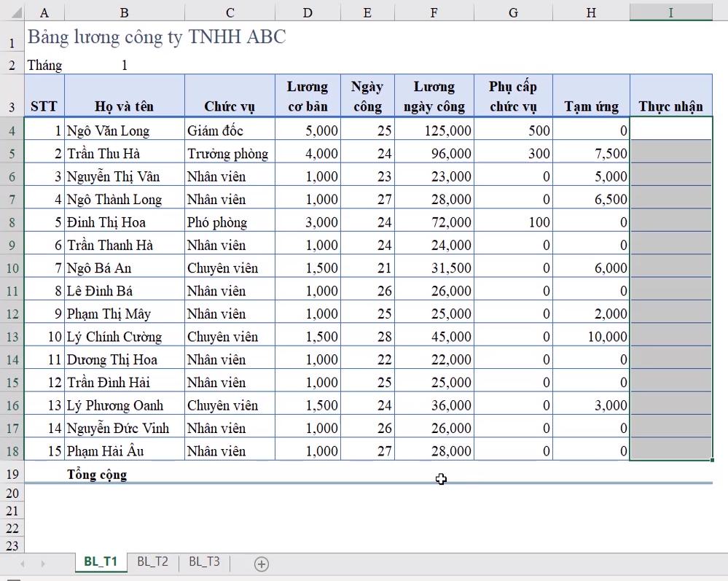Select the BL_T1 sheet tab
Viewport: 728px width, 581px height.
(x=101, y=561)
